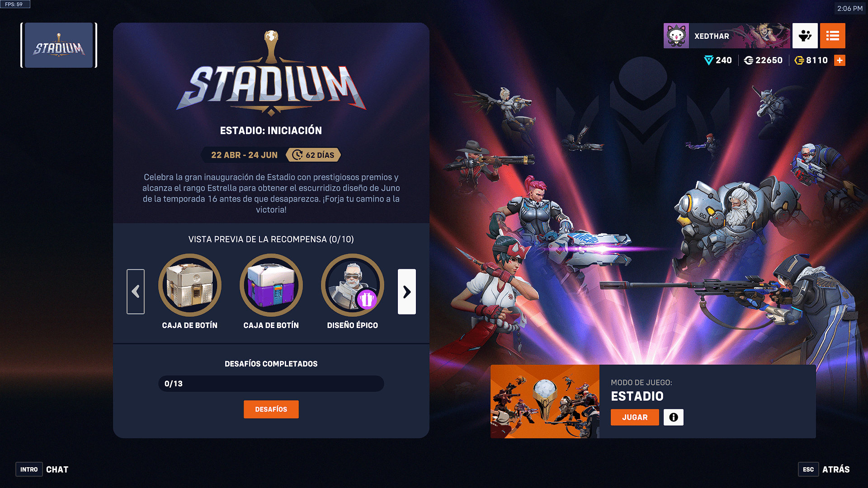The width and height of the screenshot is (868, 488).
Task: Open the orange main menu list icon
Action: (832, 36)
